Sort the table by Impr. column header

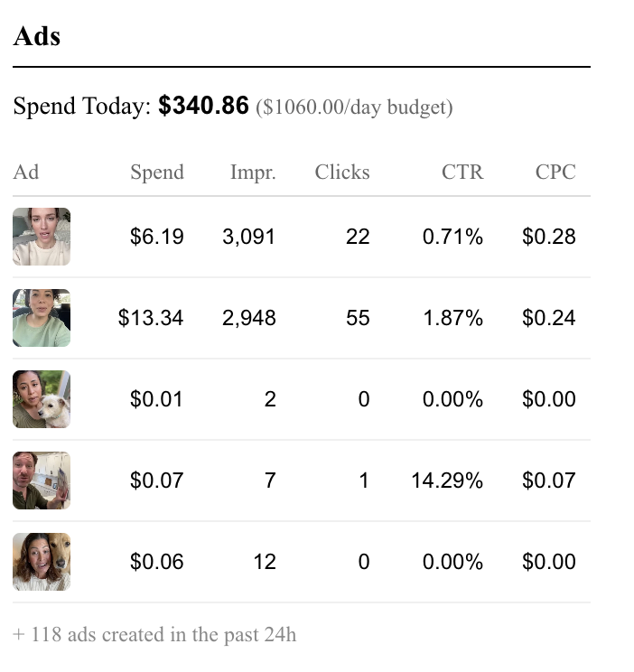click(253, 172)
